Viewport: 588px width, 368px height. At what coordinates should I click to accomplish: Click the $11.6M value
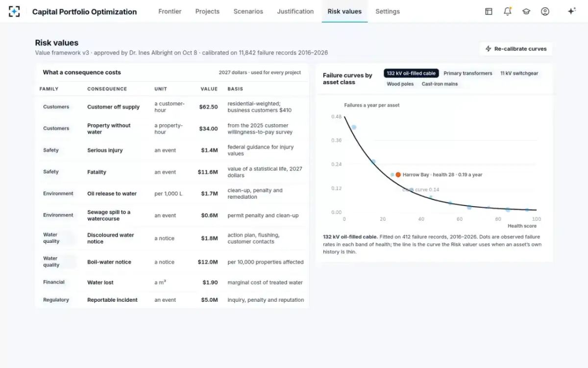point(208,172)
